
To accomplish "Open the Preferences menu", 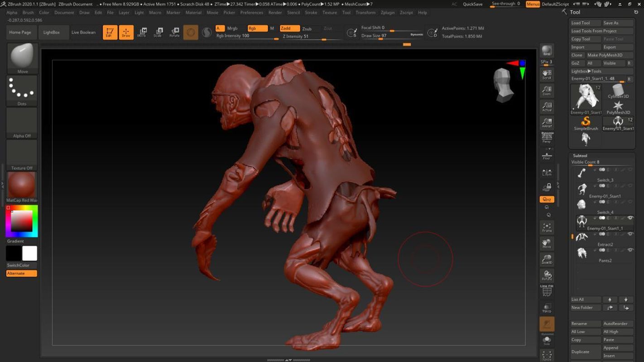I will (252, 13).
